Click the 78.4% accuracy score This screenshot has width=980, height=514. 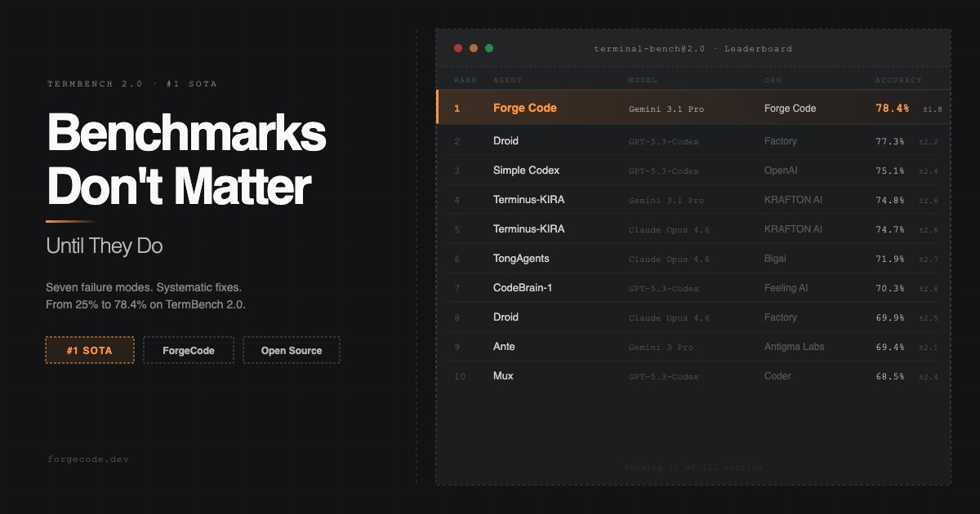(892, 108)
